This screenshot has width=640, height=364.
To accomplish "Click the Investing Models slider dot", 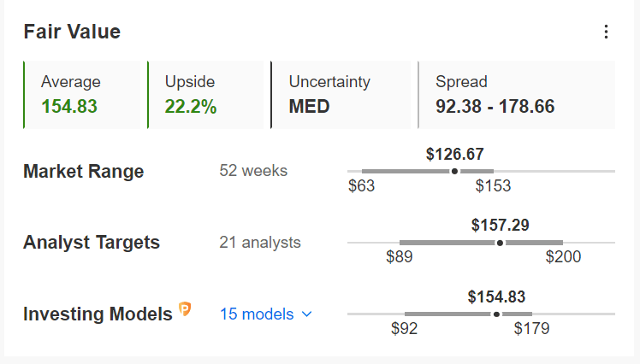I will [496, 314].
